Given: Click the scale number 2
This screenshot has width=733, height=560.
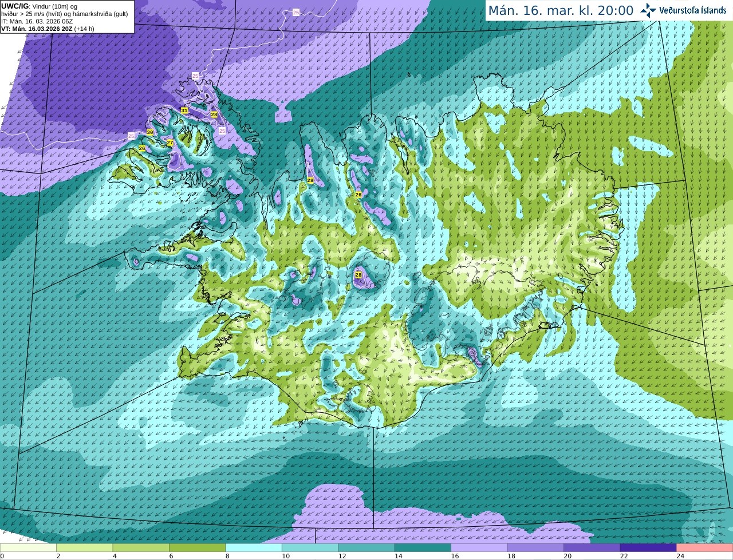Looking at the screenshot, I should pos(58,556).
